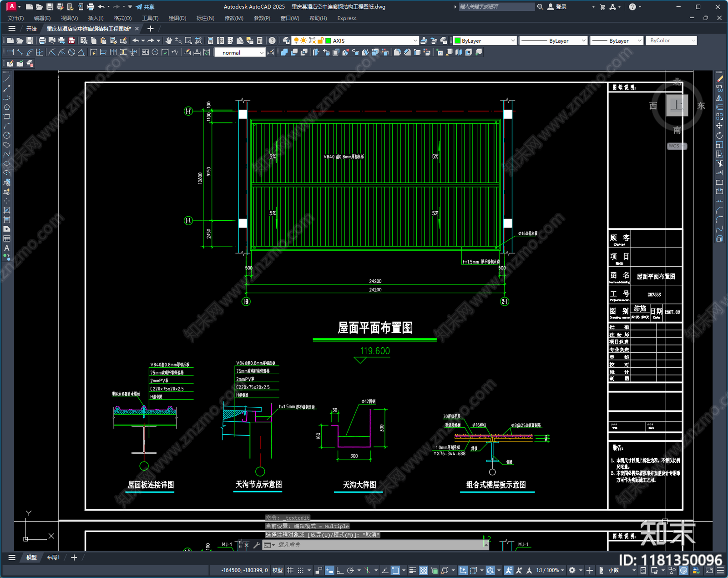Select the Diameter dimension tool
Image resolution: width=728 pixels, height=578 pixels.
coord(71,52)
